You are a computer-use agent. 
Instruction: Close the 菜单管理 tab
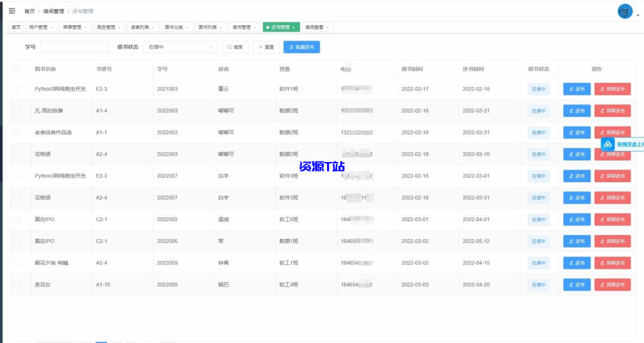(x=86, y=28)
